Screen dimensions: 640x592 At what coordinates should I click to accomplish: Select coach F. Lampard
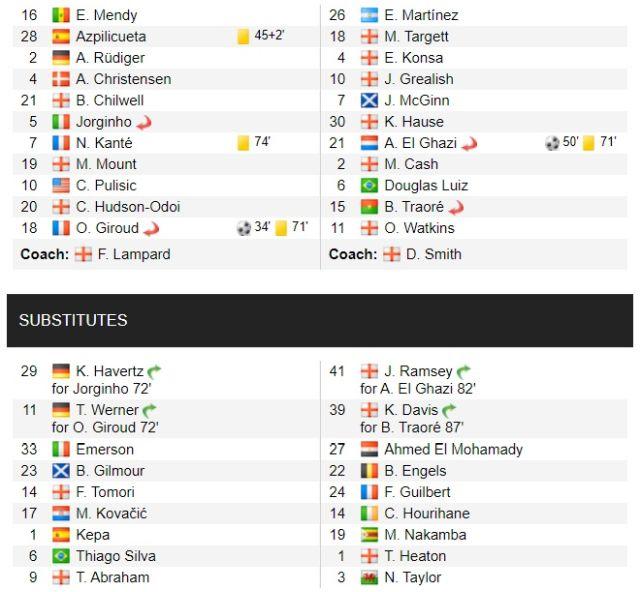[x=134, y=254]
